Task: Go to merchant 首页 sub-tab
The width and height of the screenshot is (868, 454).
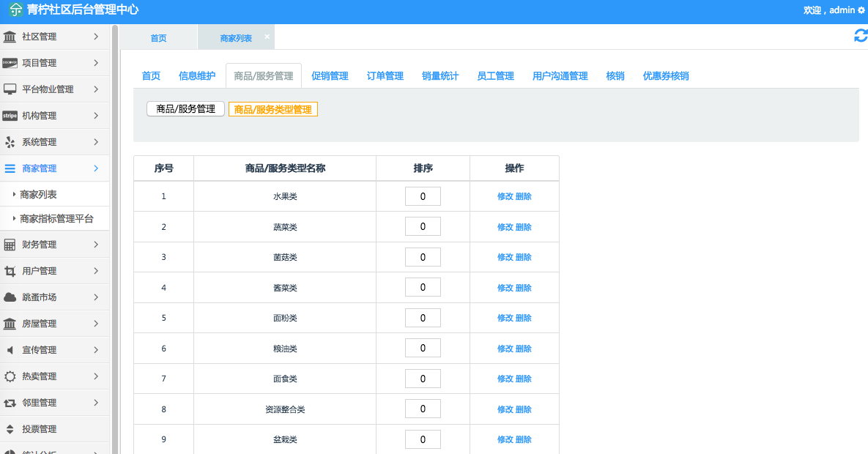Action: click(151, 76)
